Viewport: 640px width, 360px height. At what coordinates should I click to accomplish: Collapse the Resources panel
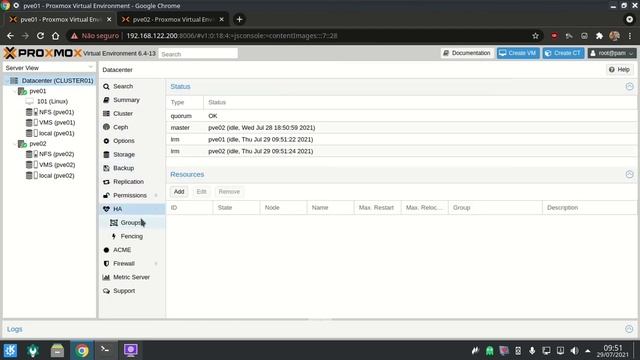click(x=629, y=174)
